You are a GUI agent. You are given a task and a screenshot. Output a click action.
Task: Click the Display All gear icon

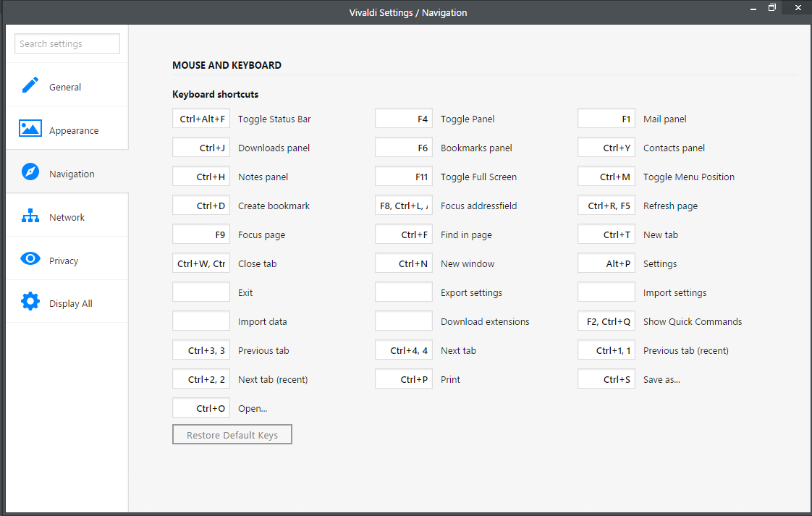[x=30, y=301]
